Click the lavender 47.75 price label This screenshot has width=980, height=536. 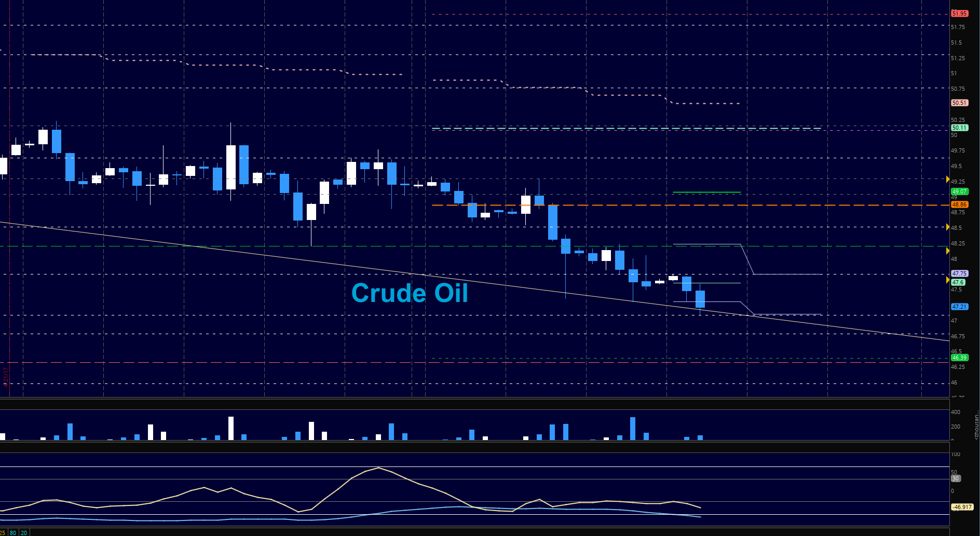(959, 273)
